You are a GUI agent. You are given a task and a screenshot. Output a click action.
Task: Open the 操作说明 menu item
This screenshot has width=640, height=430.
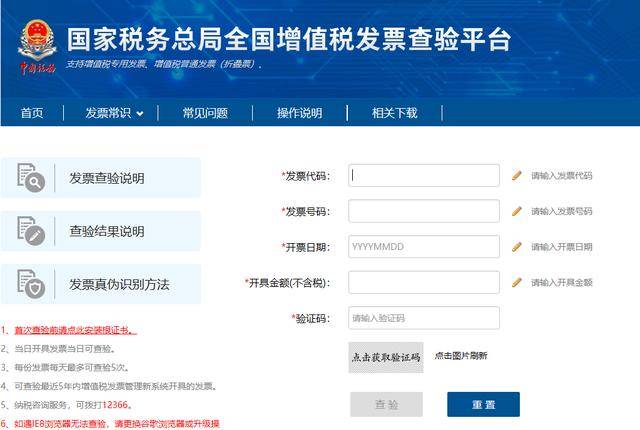tap(300, 113)
